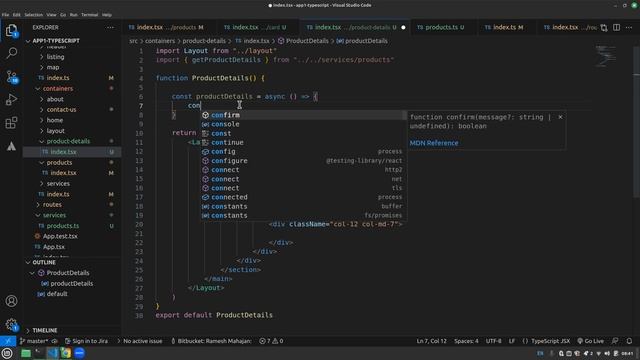Click the errors and warnings status indicator
The height and width of the screenshot is (360, 640).
pyautogui.click(x=271, y=341)
